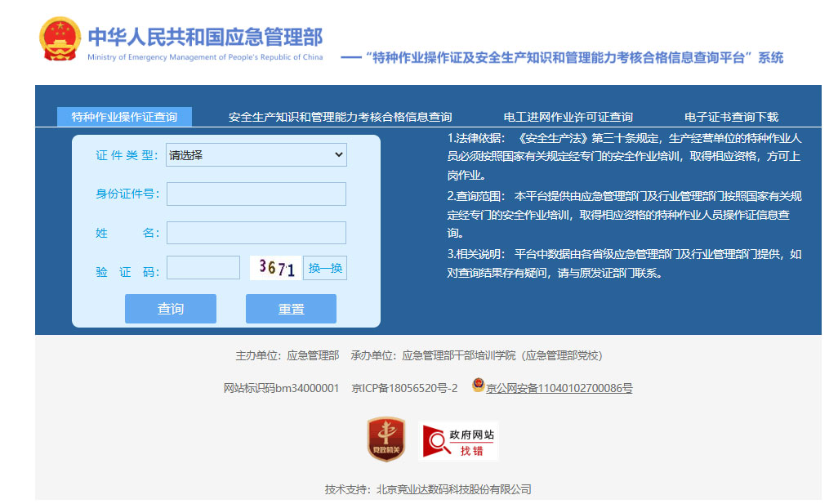838x504 pixels.
Task: Focus the 身份证件号 input field
Action: coord(256,194)
